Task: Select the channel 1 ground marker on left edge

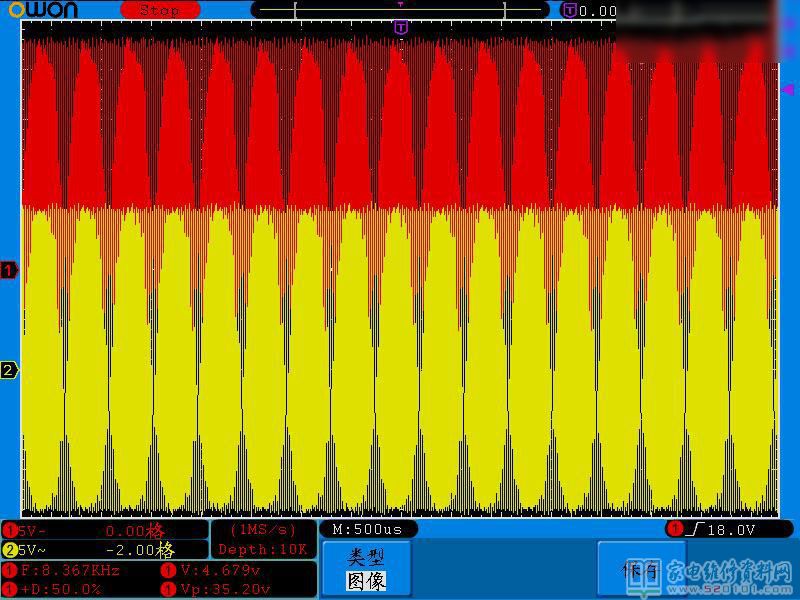Action: click(9, 269)
